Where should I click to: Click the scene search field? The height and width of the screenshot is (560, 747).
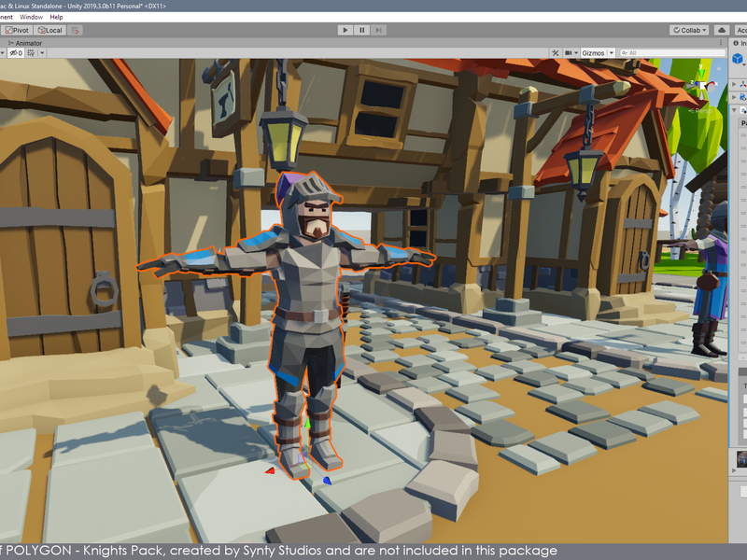click(x=672, y=53)
